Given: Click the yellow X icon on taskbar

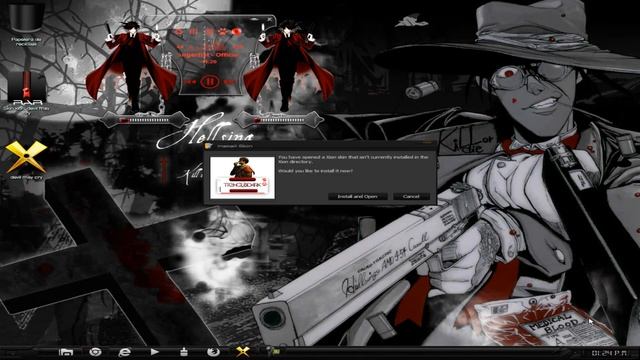Looking at the screenshot, I should [242, 351].
